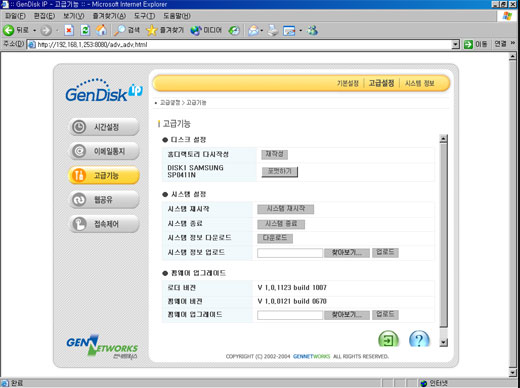Click the 'V 1.0.0121 build 0670' firmware version

292,301
